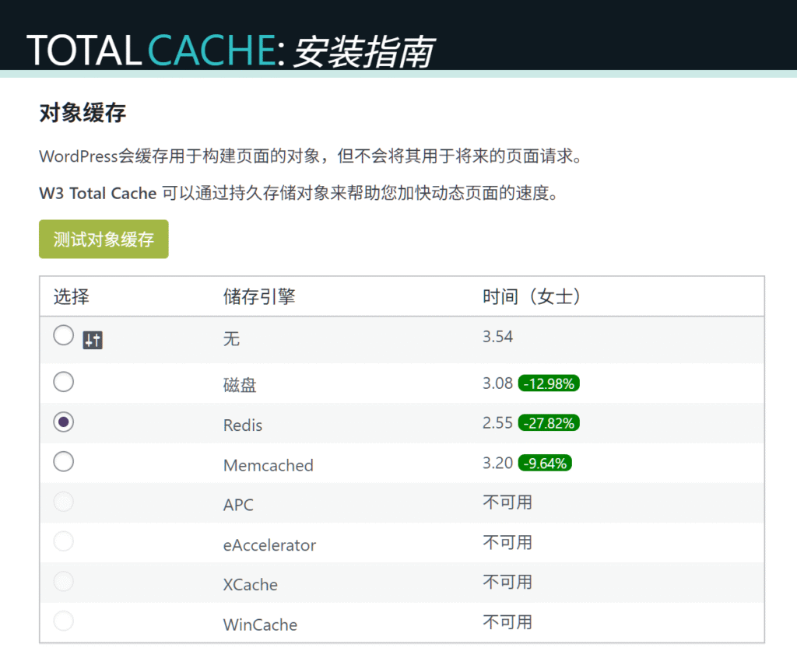
Task: Click the Redis engine name label
Action: (x=243, y=425)
